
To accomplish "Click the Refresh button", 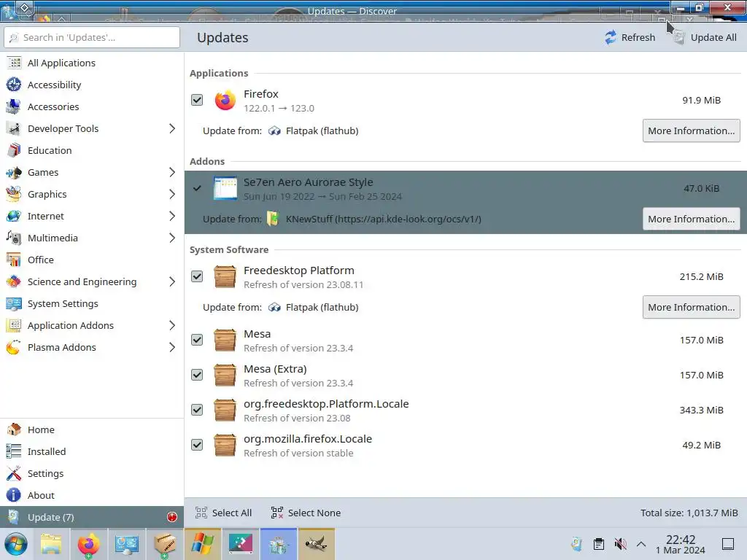I will (630, 37).
